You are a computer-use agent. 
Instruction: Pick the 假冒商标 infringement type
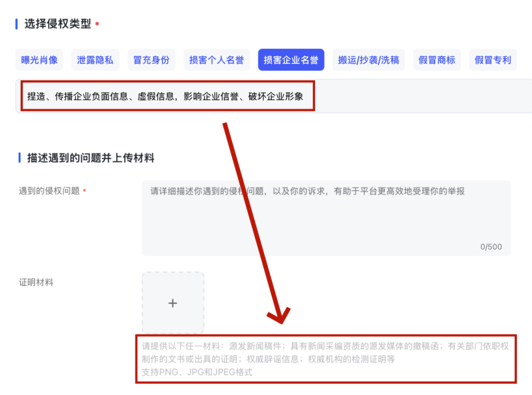(x=436, y=60)
